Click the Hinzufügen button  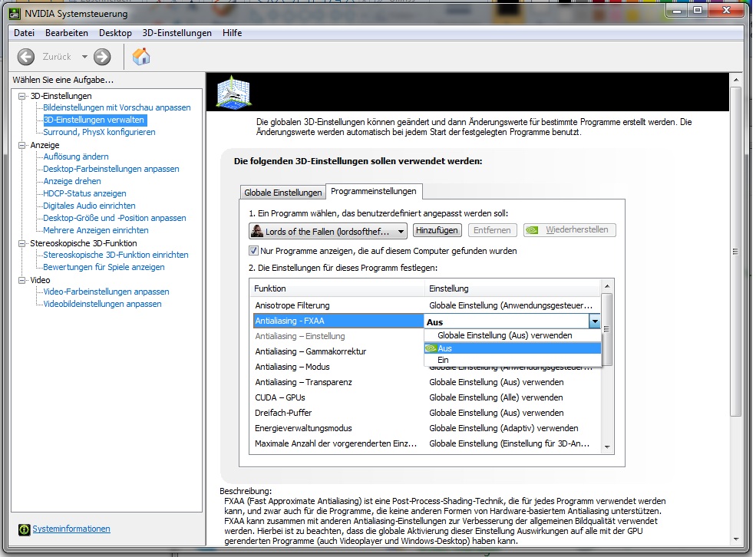[437, 230]
